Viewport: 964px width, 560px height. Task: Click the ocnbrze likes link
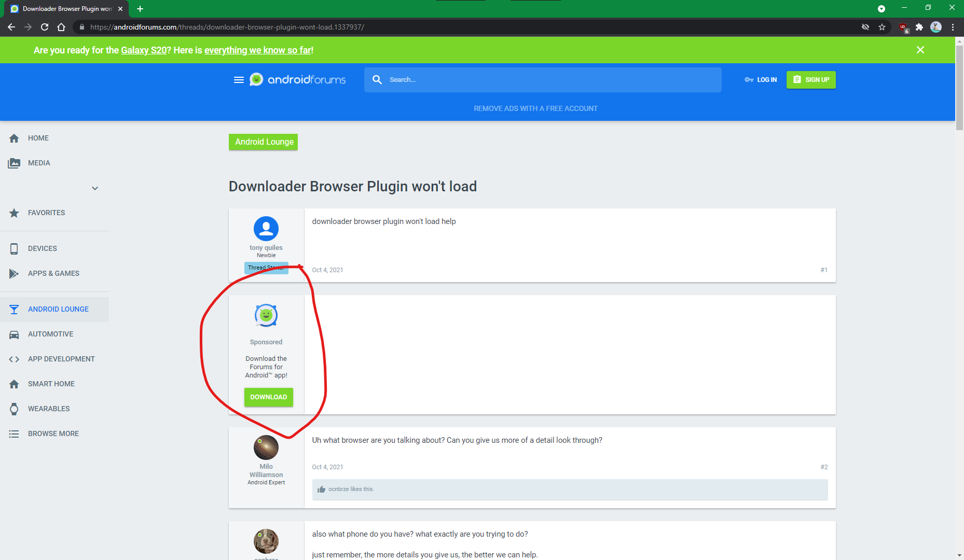coord(338,489)
